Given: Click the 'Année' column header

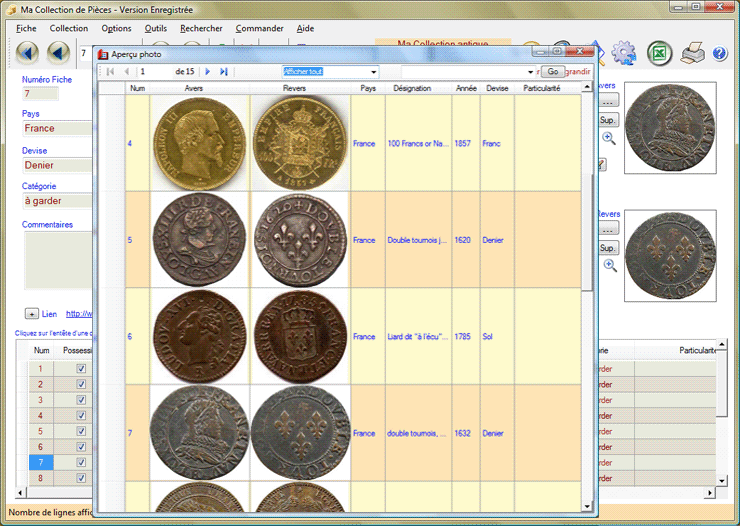Looking at the screenshot, I should [466, 88].
